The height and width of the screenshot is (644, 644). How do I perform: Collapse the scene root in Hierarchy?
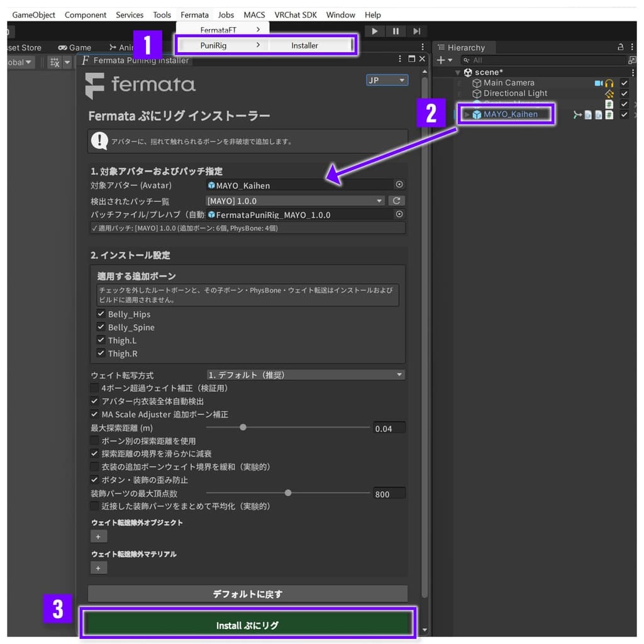[x=457, y=73]
